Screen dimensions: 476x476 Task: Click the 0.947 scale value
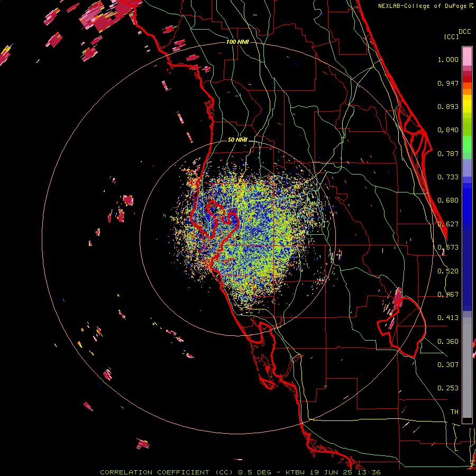[448, 83]
